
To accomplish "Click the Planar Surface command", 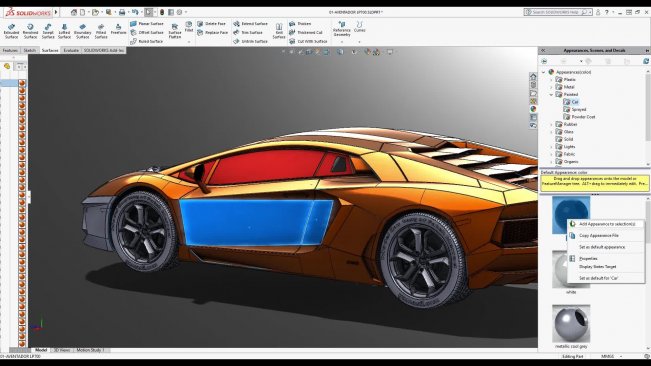I will (147, 24).
